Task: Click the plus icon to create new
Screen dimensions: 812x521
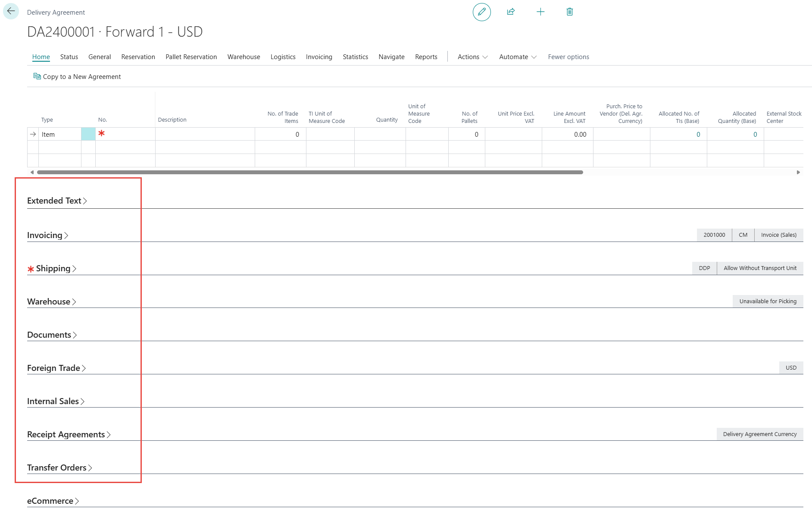Action: point(540,12)
